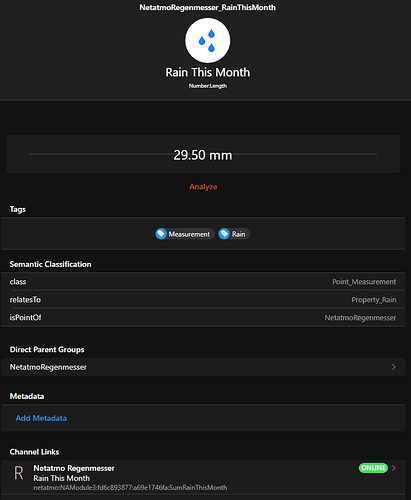
Task: Select the Rain tag chip
Action: click(x=234, y=234)
